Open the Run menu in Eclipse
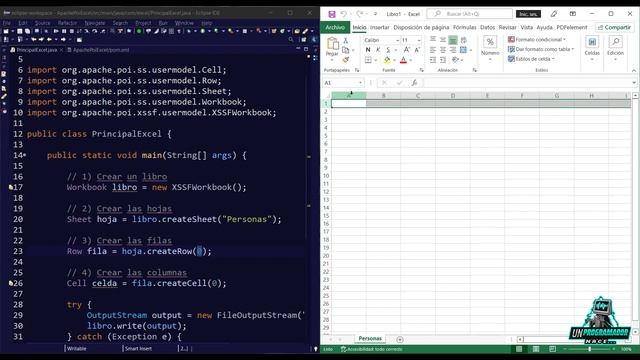The image size is (640, 360). (x=163, y=23)
